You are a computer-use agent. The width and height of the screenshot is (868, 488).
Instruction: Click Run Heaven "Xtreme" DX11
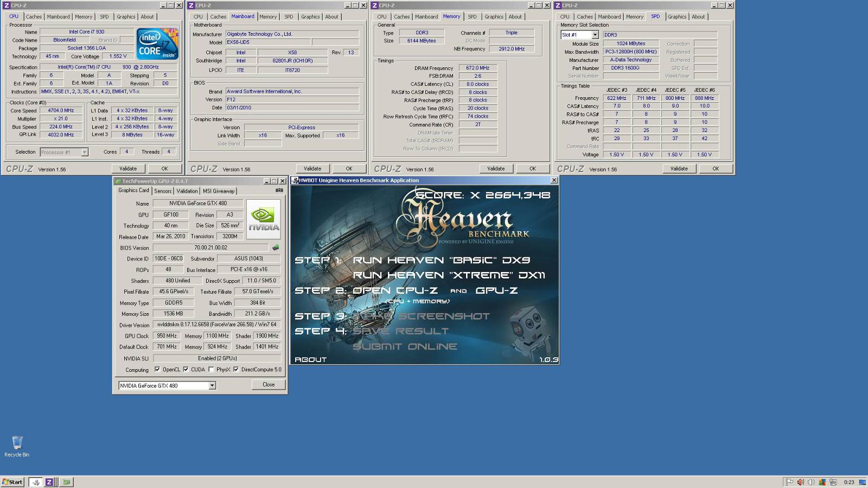[449, 275]
